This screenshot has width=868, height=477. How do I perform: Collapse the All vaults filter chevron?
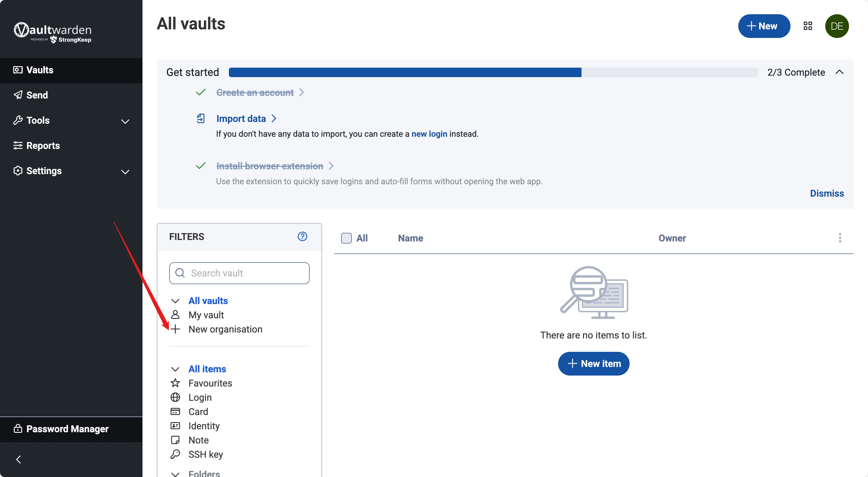click(x=175, y=300)
